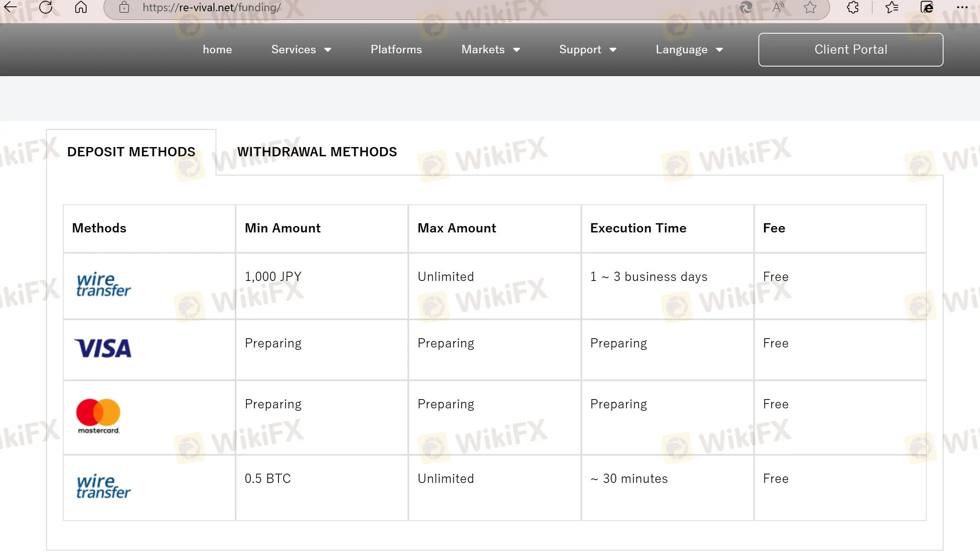Image resolution: width=980 pixels, height=557 pixels.
Task: Select the Deposit Methods tab
Action: (x=131, y=152)
